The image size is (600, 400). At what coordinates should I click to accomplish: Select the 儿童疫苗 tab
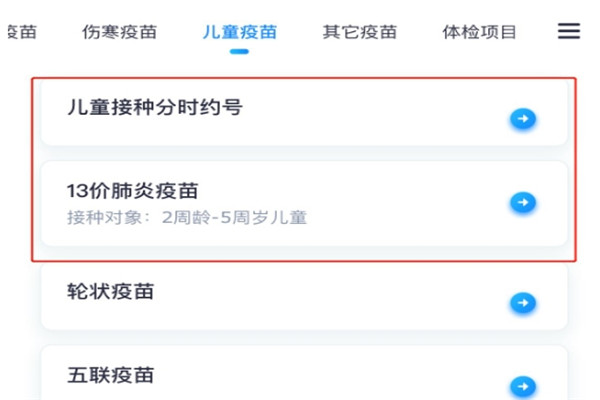pos(240,32)
